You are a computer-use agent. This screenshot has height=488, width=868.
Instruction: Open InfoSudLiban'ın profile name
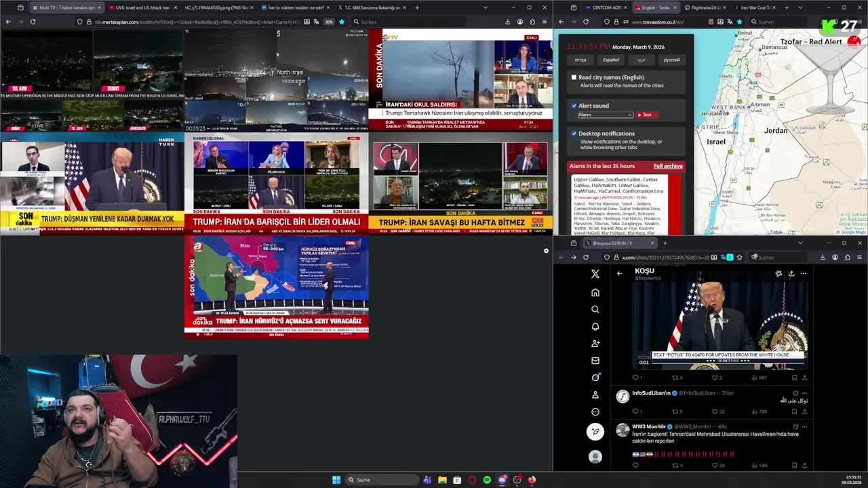651,393
